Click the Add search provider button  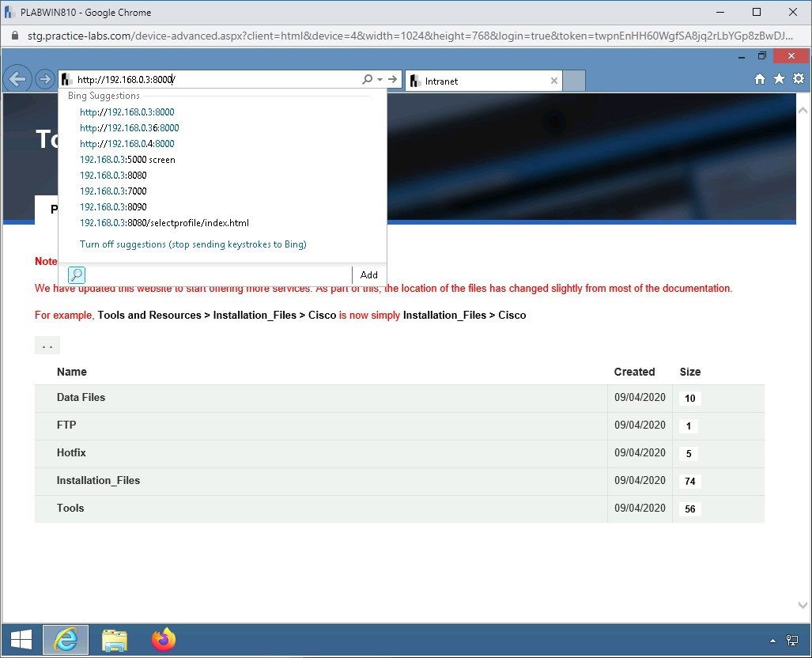(x=368, y=275)
